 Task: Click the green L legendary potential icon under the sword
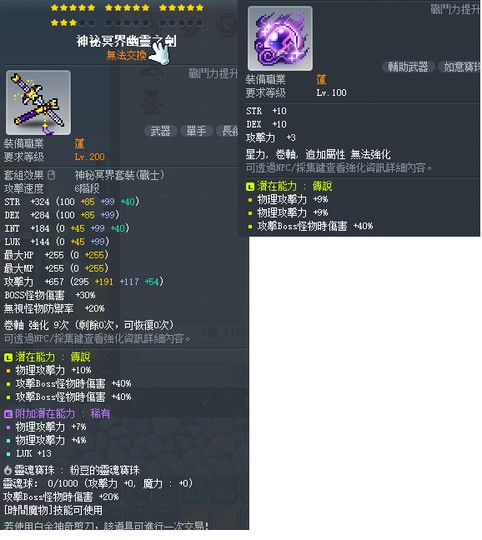click(8, 357)
